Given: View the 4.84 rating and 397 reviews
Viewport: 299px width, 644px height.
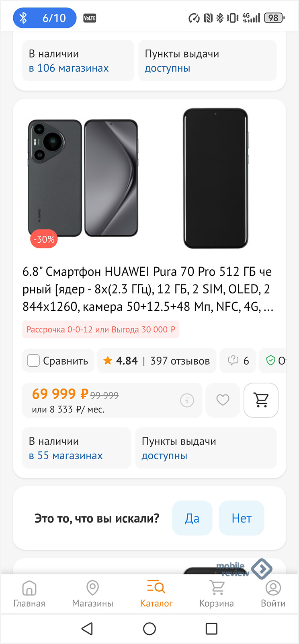Looking at the screenshot, I should coord(157,361).
